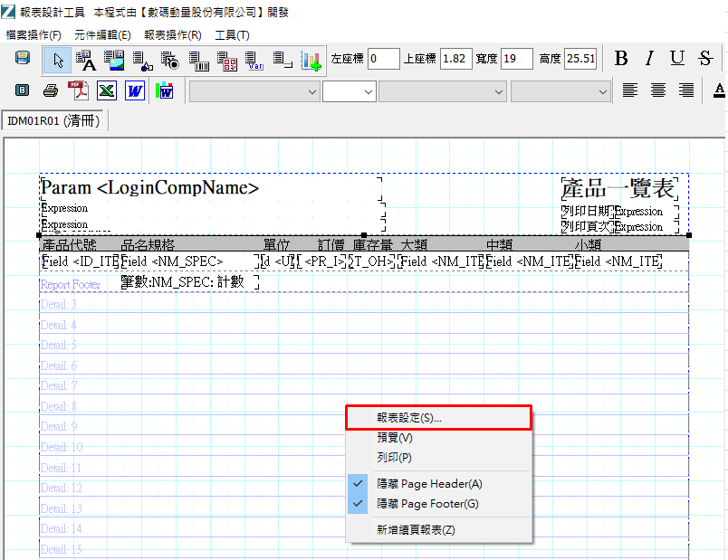Select the Field <ID_ITE field element
Screen dimensions: 728x560
[x=81, y=261]
